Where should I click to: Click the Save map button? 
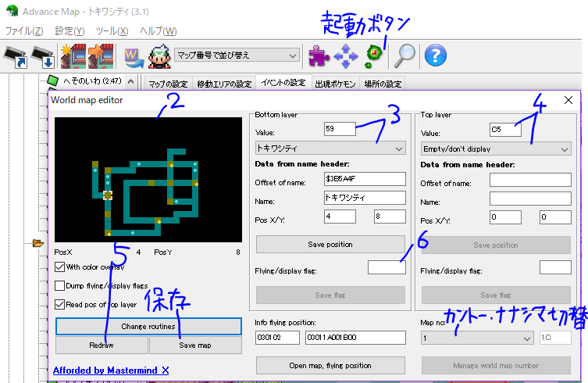coord(195,345)
